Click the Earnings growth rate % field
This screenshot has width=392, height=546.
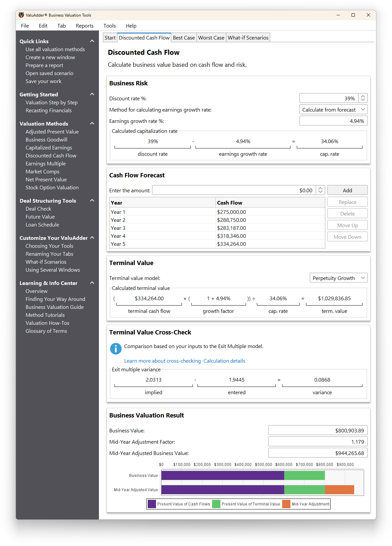[x=333, y=121]
